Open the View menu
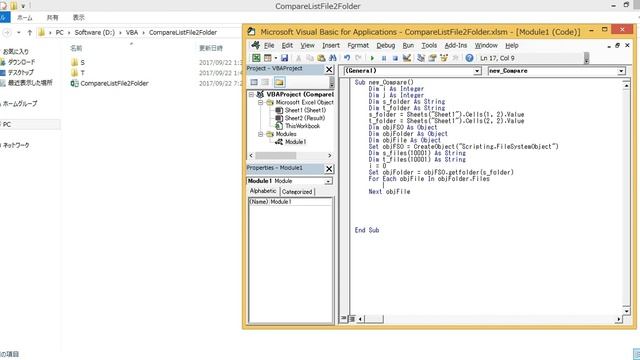Viewport: 640px width, 360px height. (307, 45)
